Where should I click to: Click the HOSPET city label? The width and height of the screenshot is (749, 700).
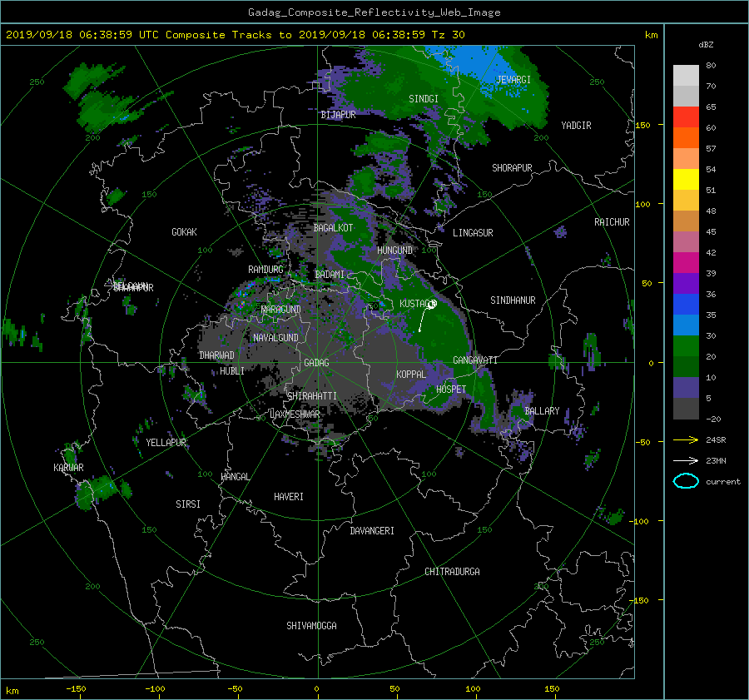[x=451, y=390]
